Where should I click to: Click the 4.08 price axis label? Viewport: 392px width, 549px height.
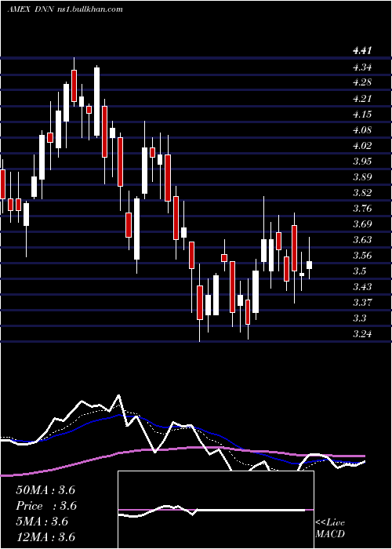pyautogui.click(x=362, y=129)
